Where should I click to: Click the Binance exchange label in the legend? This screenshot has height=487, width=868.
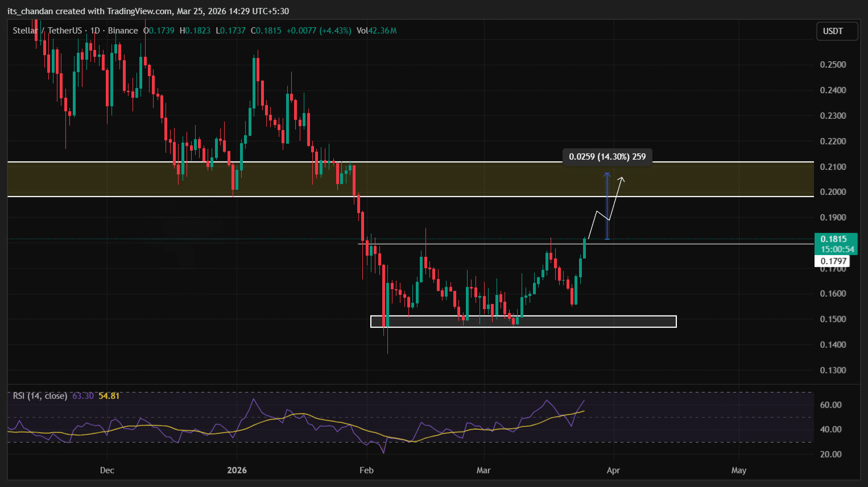coord(123,31)
